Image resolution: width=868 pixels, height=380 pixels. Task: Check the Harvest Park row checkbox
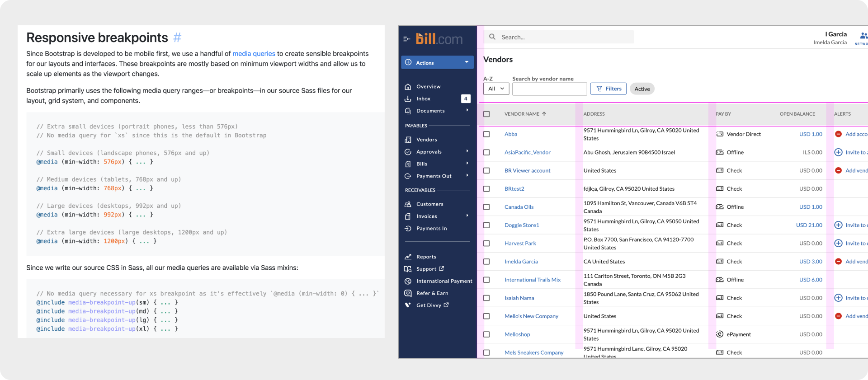(486, 243)
